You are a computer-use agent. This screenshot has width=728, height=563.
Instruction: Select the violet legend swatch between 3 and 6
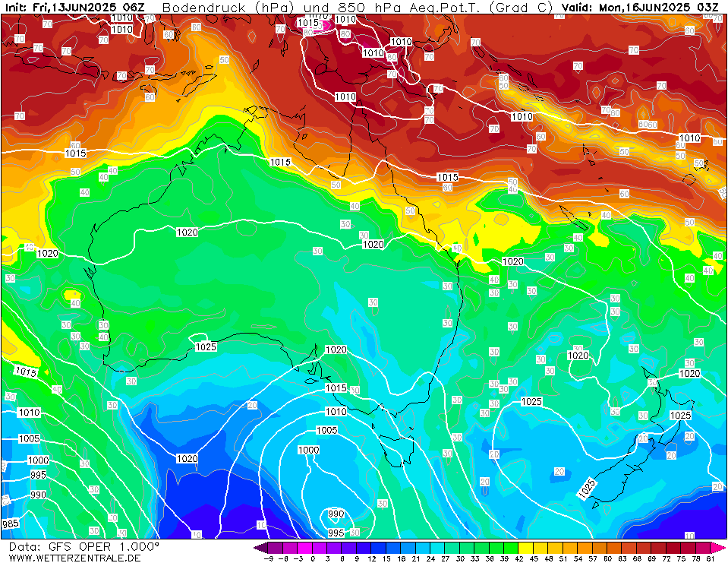(334, 548)
